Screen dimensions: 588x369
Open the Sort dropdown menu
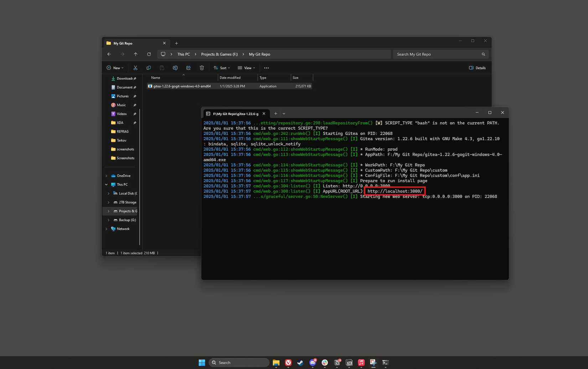(x=222, y=68)
